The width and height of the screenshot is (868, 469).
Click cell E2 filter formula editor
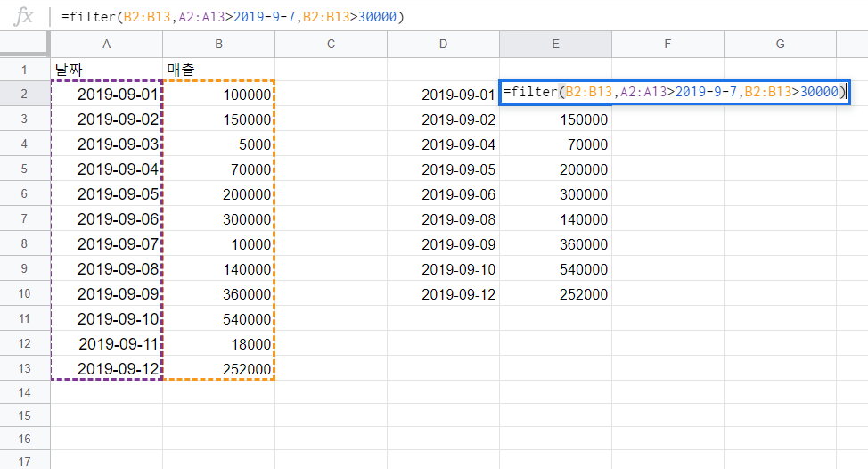(675, 92)
